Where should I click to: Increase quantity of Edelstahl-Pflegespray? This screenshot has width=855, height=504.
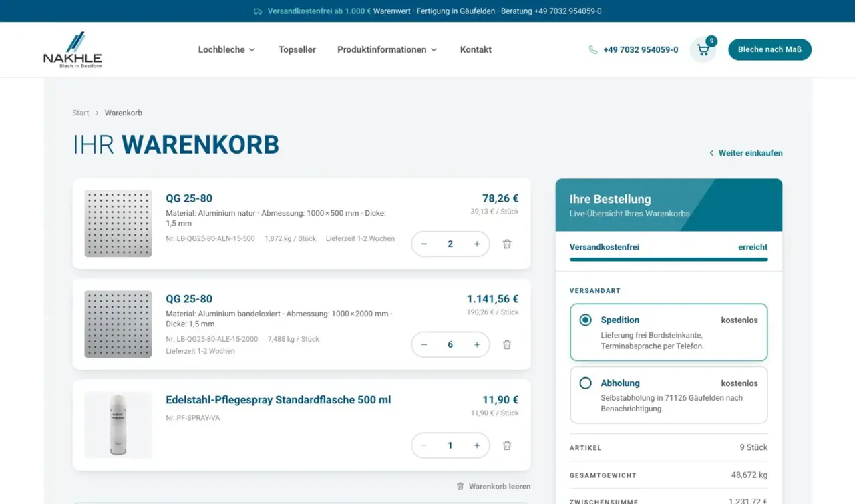[x=476, y=446]
